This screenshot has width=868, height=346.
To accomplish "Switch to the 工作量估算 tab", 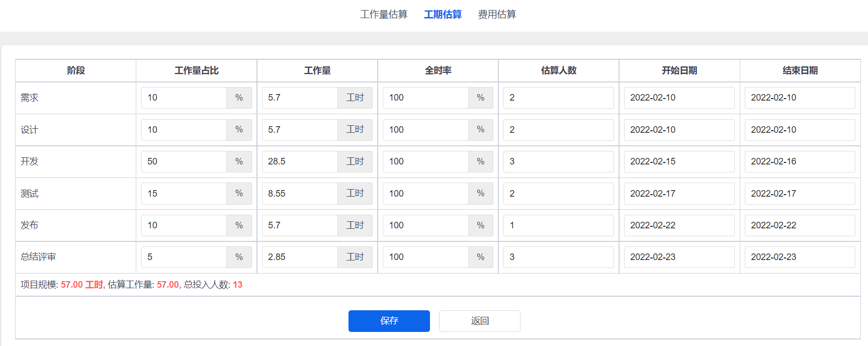I will click(x=384, y=15).
